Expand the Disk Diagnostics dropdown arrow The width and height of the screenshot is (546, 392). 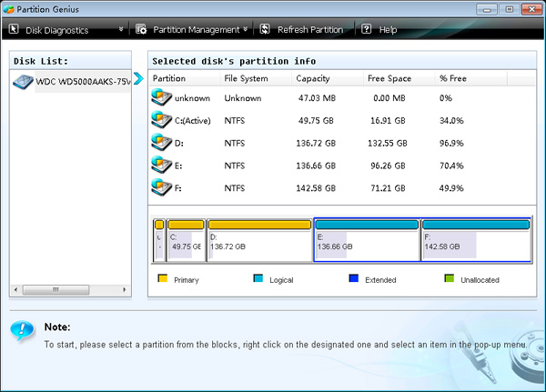tap(121, 29)
